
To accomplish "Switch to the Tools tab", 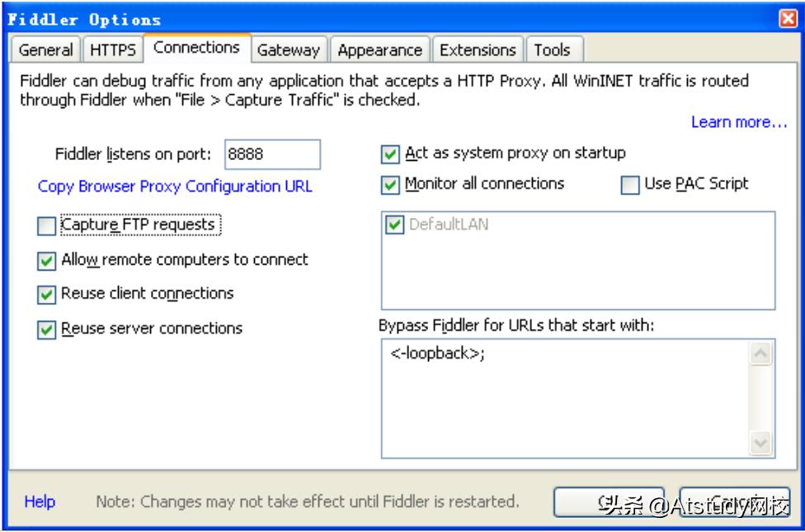I will tap(553, 50).
